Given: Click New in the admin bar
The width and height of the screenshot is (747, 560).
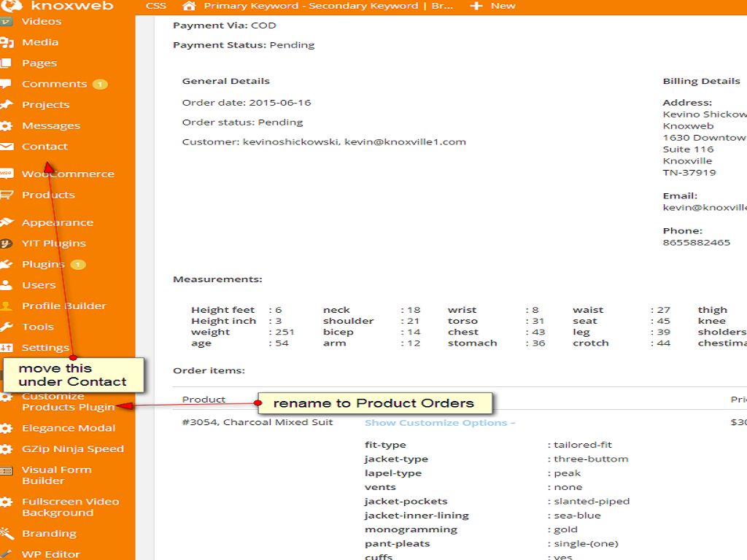Looking at the screenshot, I should (x=503, y=6).
